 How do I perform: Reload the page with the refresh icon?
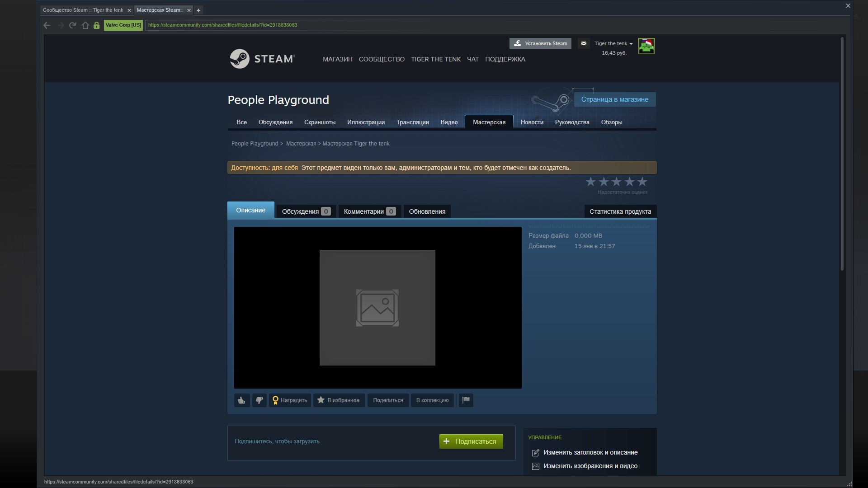click(72, 25)
